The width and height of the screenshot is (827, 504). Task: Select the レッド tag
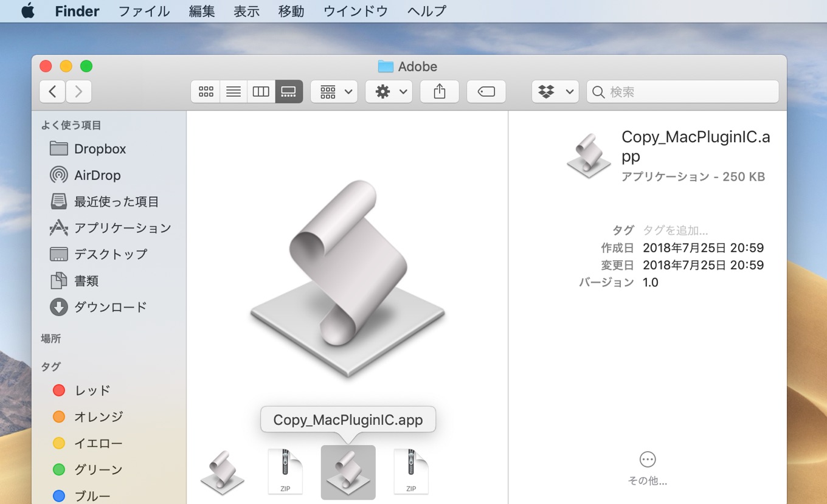coord(81,390)
